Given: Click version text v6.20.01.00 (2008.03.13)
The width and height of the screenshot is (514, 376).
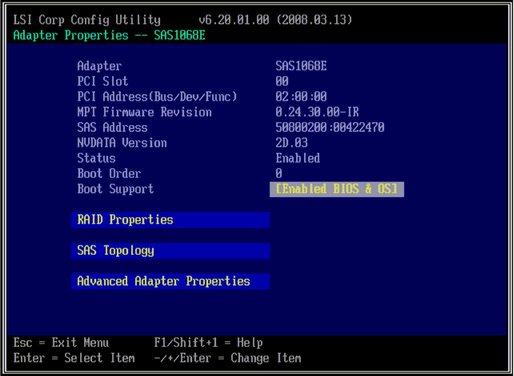Looking at the screenshot, I should point(275,20).
